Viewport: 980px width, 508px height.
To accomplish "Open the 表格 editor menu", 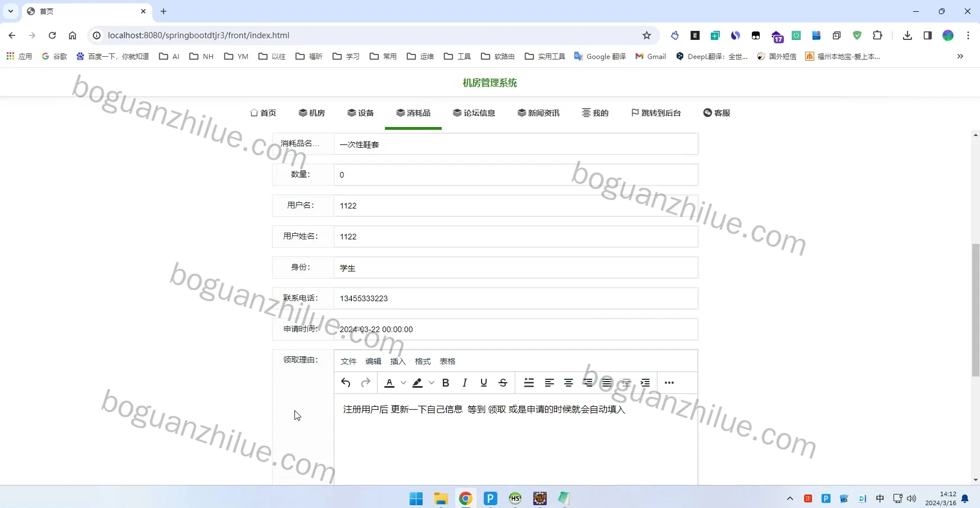I will pyautogui.click(x=447, y=361).
